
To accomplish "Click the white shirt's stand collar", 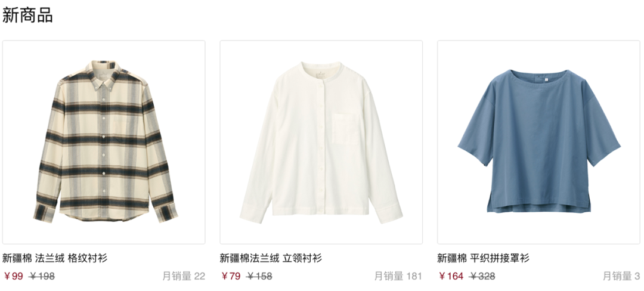I will pyautogui.click(x=321, y=69).
